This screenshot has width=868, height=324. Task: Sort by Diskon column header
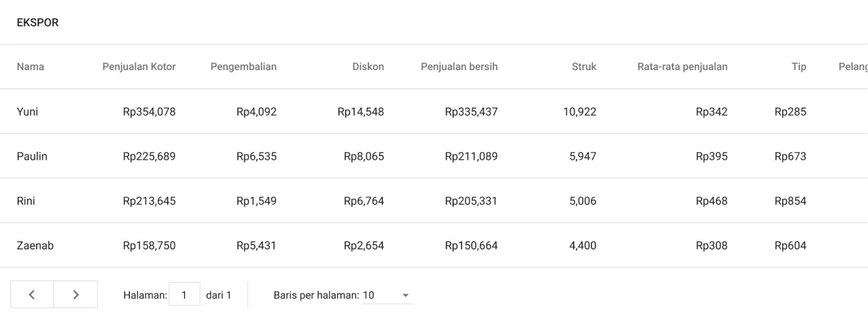(x=368, y=67)
